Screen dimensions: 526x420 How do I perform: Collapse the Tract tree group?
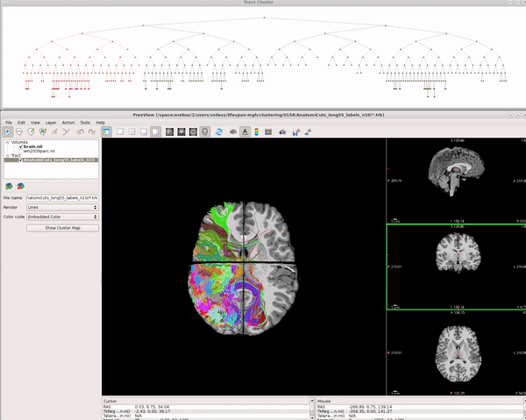(7, 155)
